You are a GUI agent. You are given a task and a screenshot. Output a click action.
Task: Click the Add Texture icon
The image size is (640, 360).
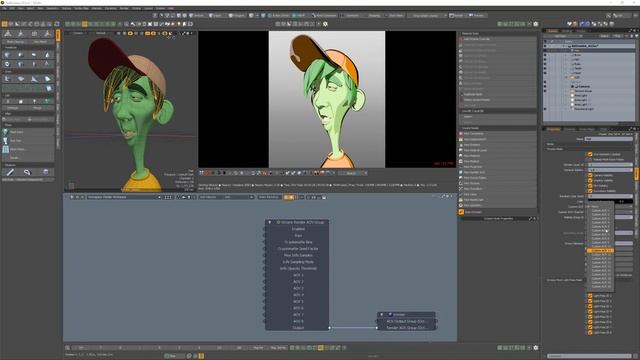click(461, 183)
